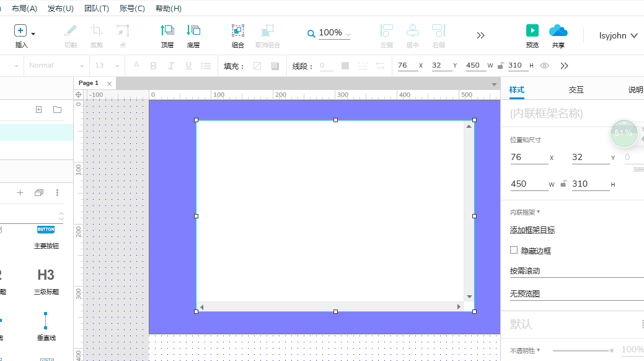Select the 切割 (Slice) tool
Screen dimensions: 644x361
(x=70, y=30)
